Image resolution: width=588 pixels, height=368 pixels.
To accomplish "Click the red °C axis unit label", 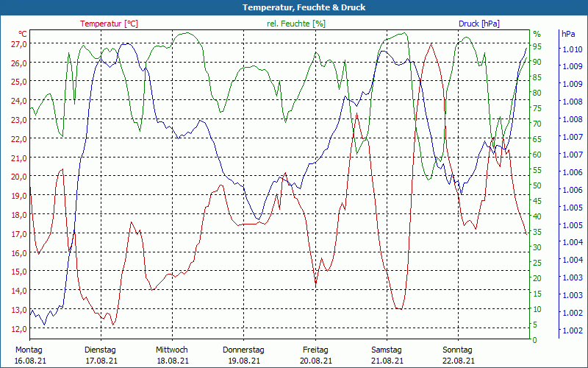I will [22, 34].
